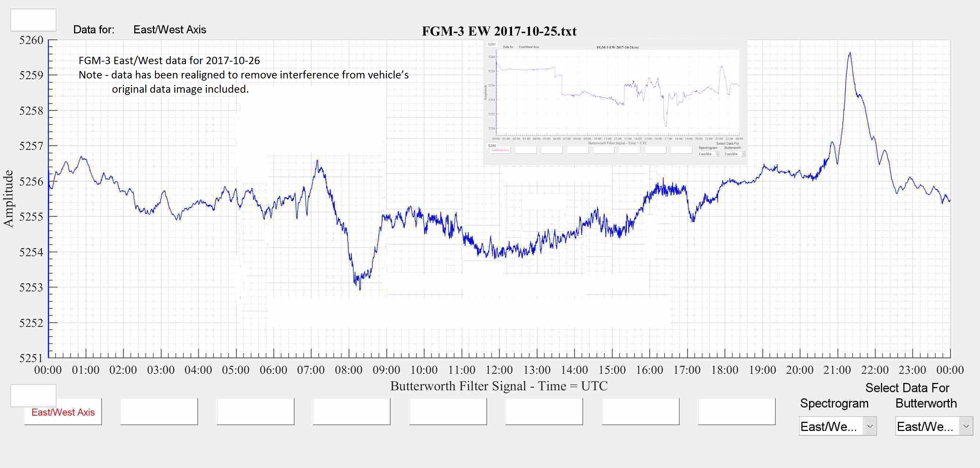Click last blank button before Spectrogram dropdown
Image resolution: width=980 pixels, height=468 pixels.
[736, 411]
